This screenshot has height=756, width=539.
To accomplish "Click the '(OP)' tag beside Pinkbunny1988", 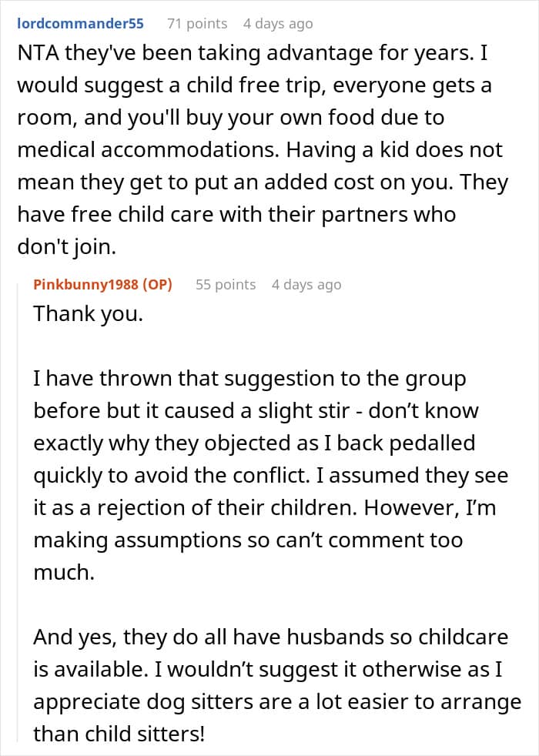I will (x=158, y=285).
